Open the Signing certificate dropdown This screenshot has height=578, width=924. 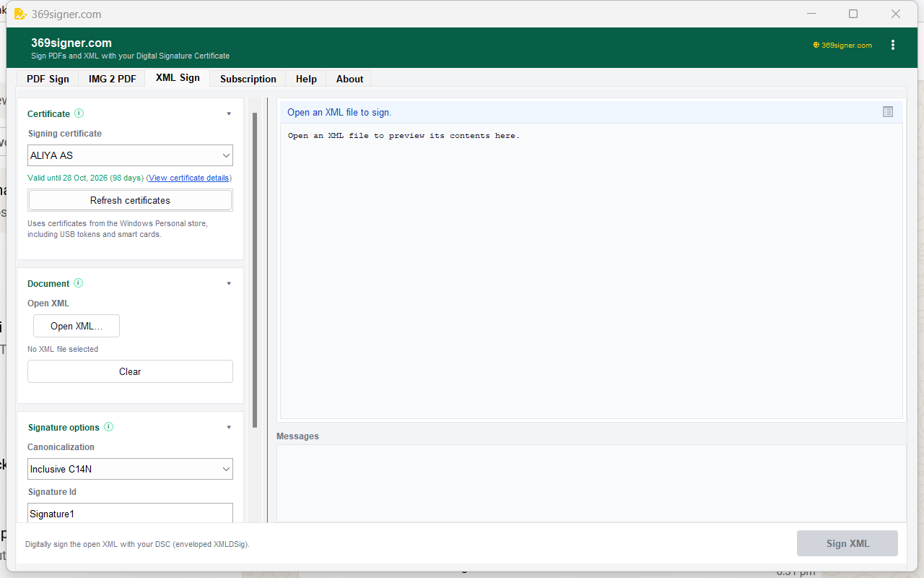pos(130,155)
